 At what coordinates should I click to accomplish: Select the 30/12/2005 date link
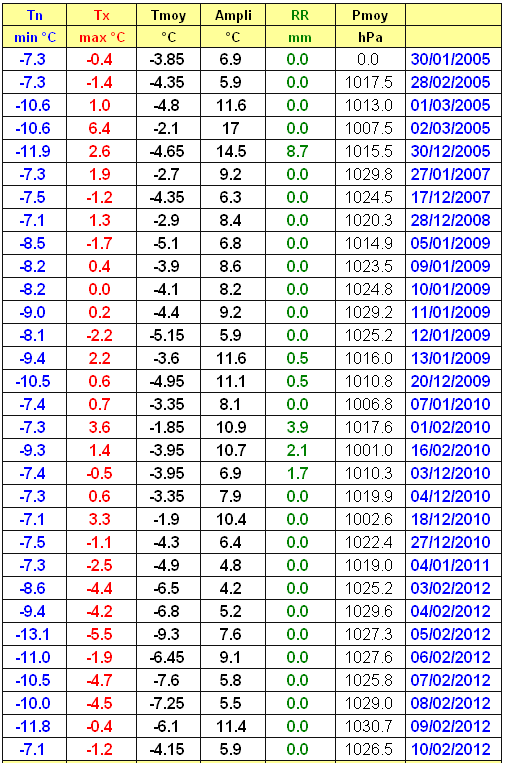pyautogui.click(x=451, y=151)
